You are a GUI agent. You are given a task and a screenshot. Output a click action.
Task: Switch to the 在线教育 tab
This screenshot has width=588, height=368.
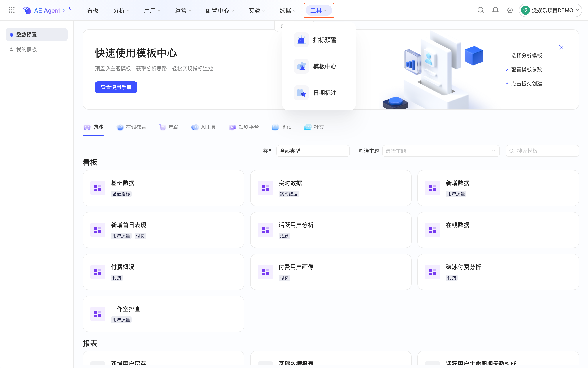coord(131,127)
